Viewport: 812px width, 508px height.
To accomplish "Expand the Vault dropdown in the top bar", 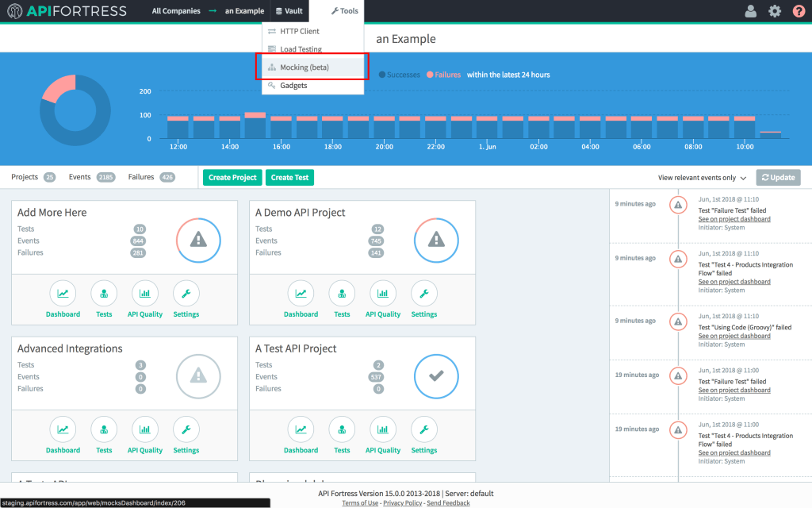I will [289, 10].
